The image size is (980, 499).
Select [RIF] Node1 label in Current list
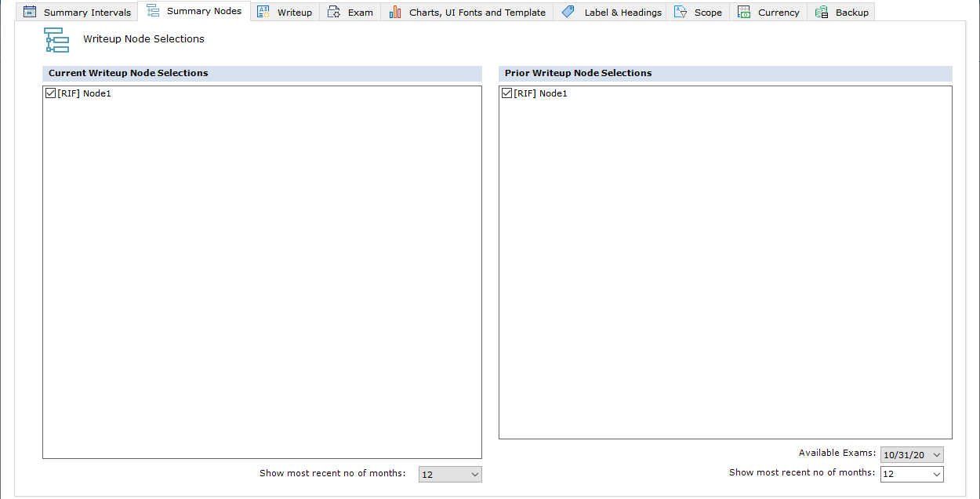[x=85, y=93]
